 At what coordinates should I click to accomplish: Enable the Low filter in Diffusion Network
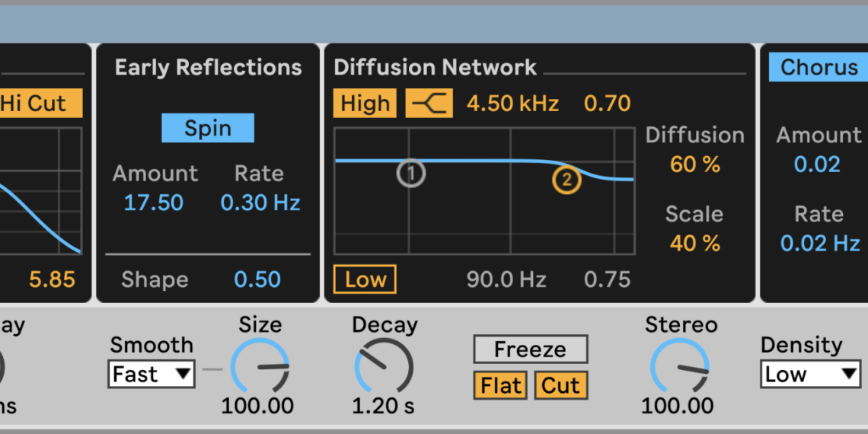(x=365, y=279)
